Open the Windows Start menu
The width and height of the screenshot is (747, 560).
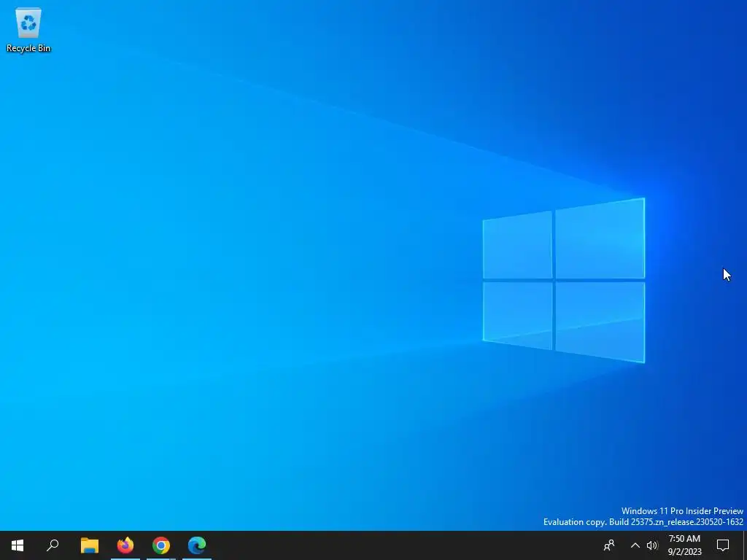[18, 545]
